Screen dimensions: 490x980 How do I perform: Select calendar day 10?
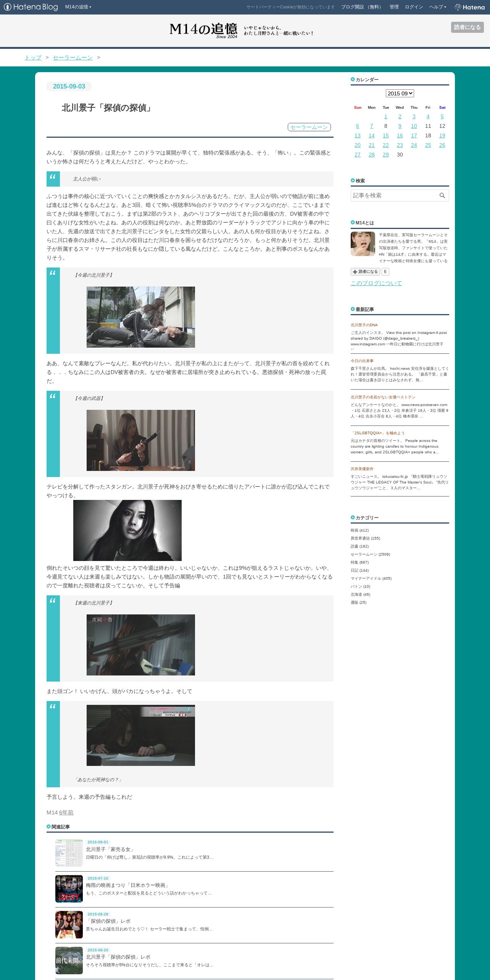click(x=414, y=126)
